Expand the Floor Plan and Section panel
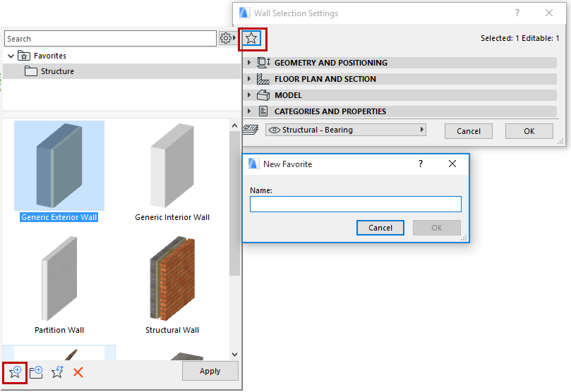Viewport: 571px width, 392px height. (x=249, y=79)
